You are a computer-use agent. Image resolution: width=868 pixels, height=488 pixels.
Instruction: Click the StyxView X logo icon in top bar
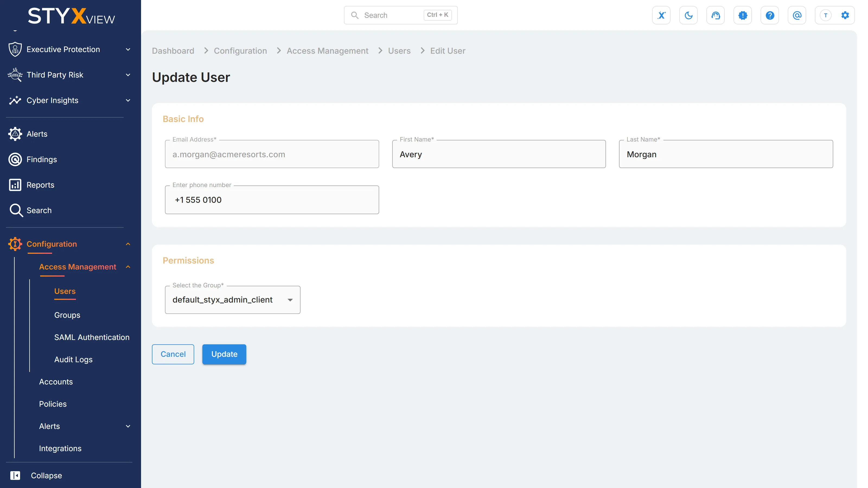[x=661, y=15]
